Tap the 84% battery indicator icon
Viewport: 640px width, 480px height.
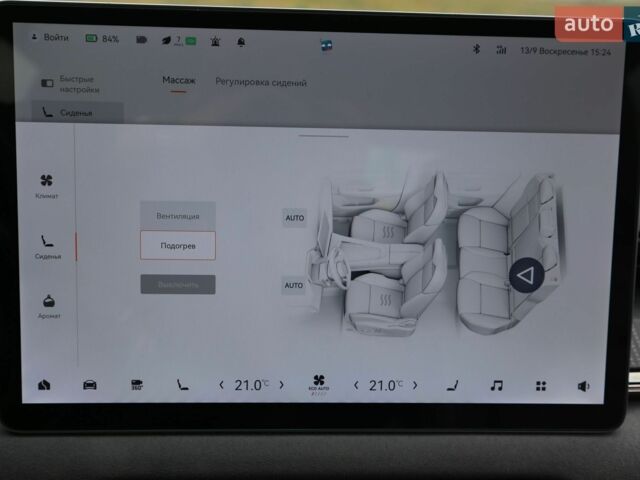point(91,38)
